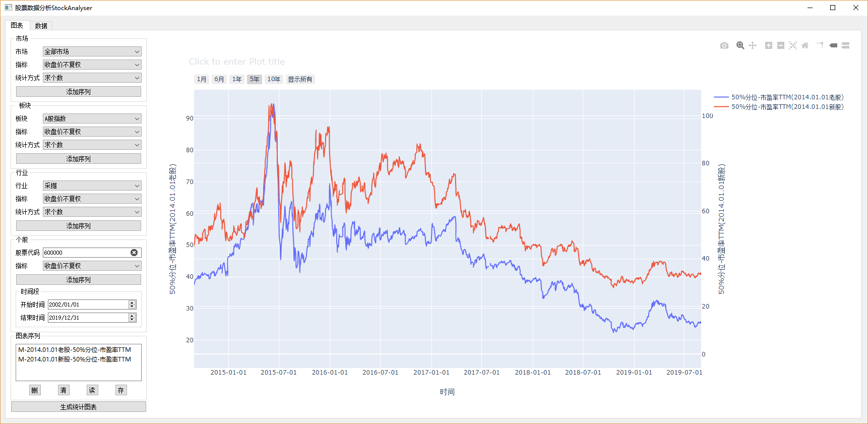868x424 pixels.
Task: Toggle spike lines in the chart toolbar
Action: (x=820, y=45)
